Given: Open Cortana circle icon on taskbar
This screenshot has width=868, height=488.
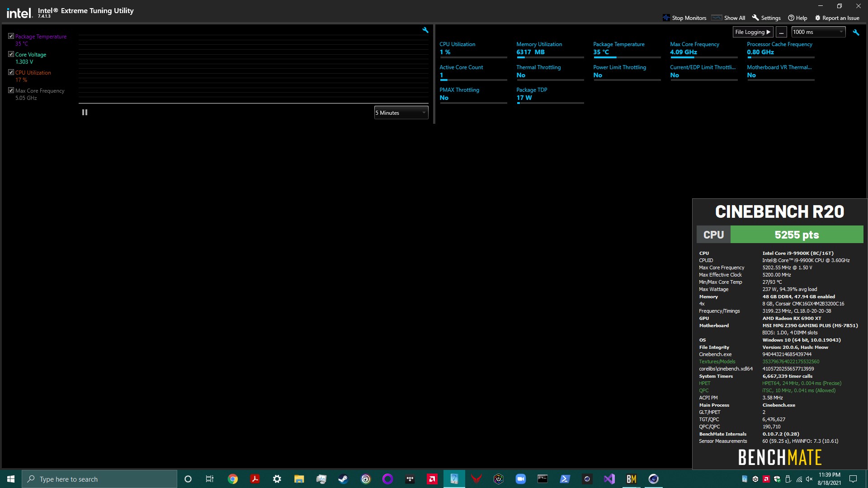Looking at the screenshot, I should [188, 479].
